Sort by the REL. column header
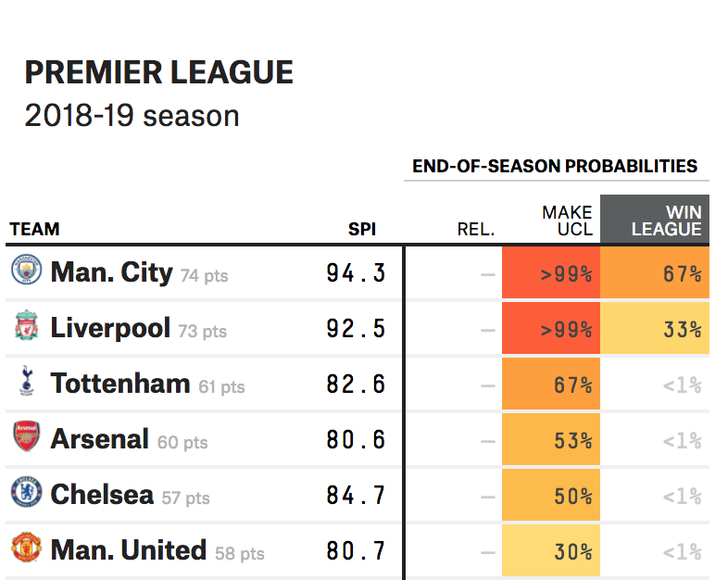 point(476,229)
